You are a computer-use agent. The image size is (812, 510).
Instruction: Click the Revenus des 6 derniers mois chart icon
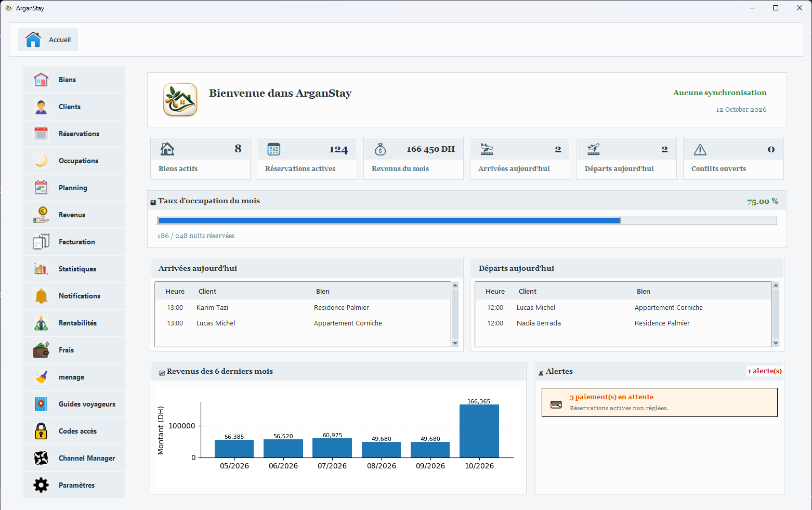[x=162, y=373]
